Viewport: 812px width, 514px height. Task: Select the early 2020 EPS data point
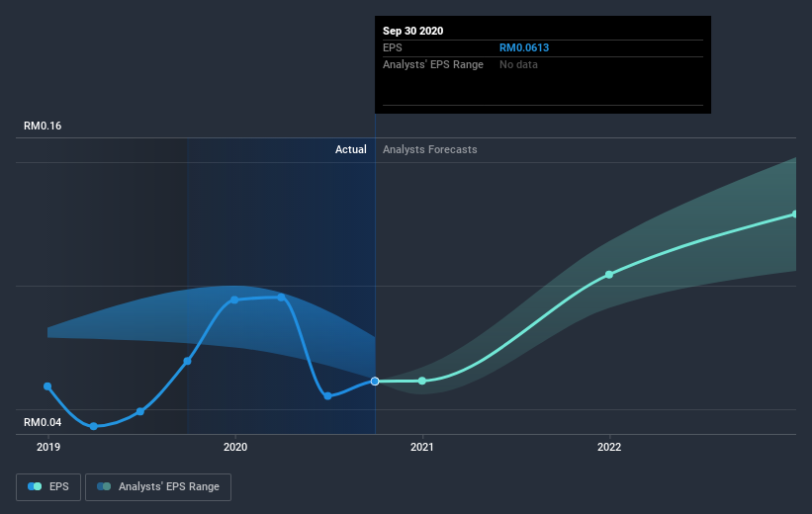(234, 300)
